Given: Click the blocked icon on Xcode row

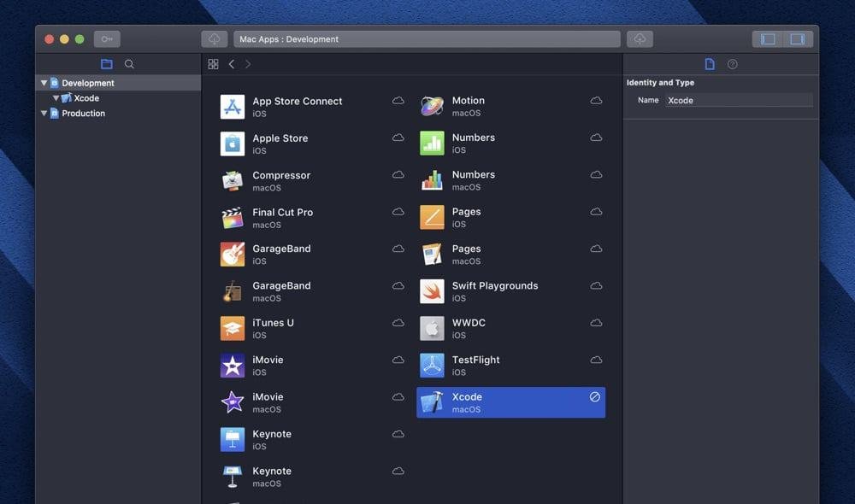Looking at the screenshot, I should (x=595, y=397).
